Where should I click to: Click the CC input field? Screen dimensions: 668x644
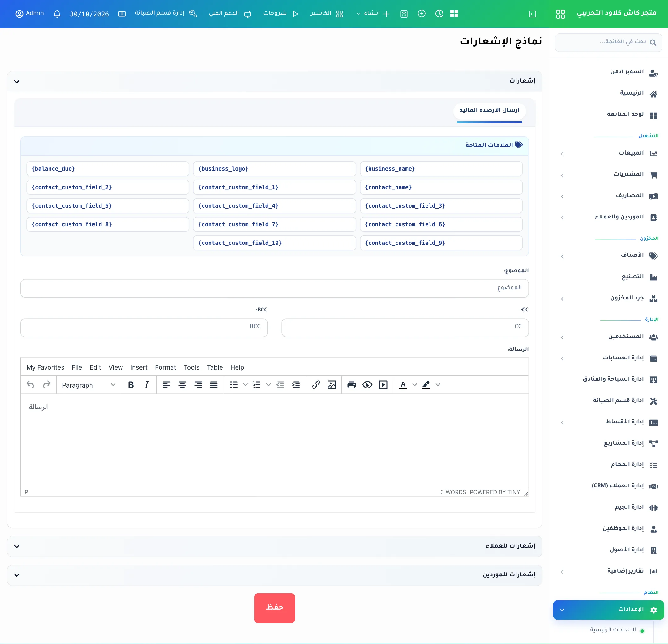click(x=405, y=328)
